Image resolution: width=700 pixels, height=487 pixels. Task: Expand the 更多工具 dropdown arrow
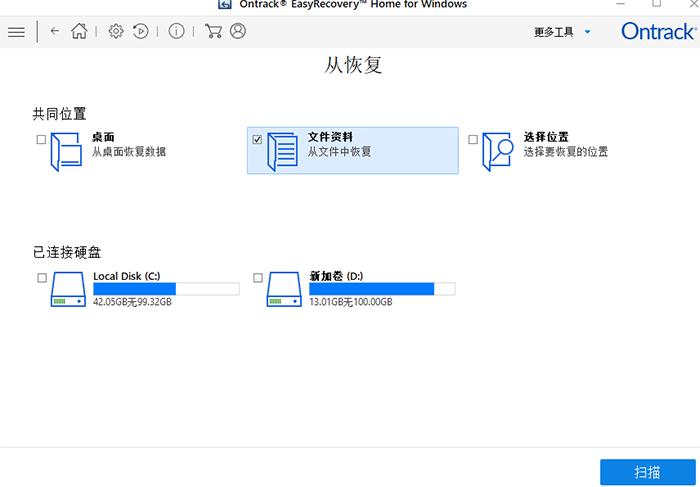tap(588, 32)
